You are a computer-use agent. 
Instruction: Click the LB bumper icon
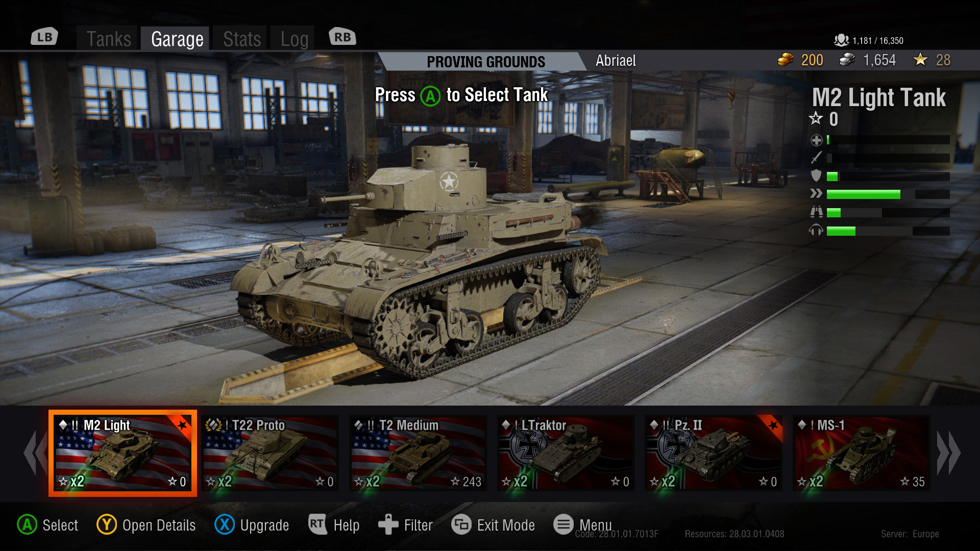click(44, 37)
